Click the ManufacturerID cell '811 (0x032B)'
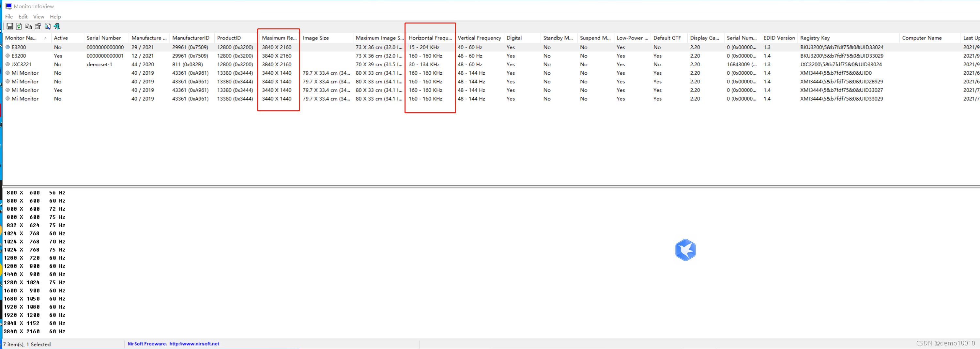Image resolution: width=980 pixels, height=349 pixels. [188, 64]
